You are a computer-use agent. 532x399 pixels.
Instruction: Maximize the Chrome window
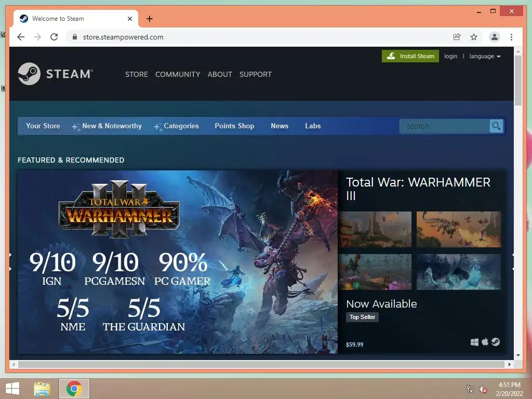(x=493, y=11)
